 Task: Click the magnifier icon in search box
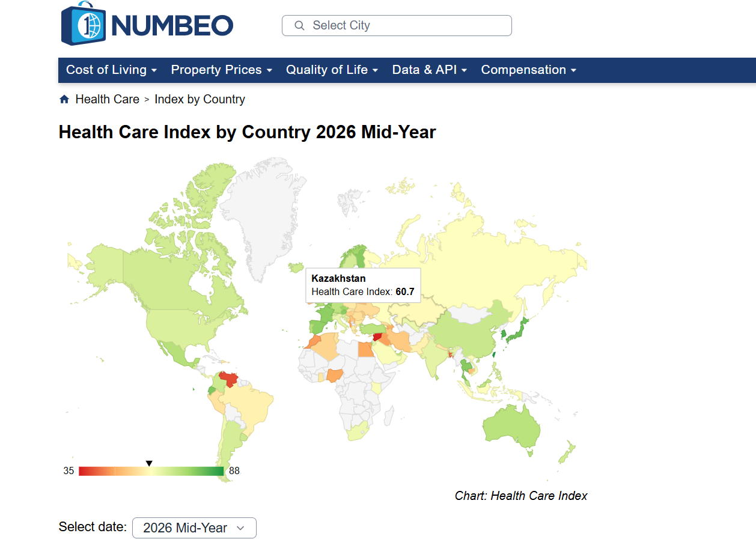pyautogui.click(x=299, y=26)
